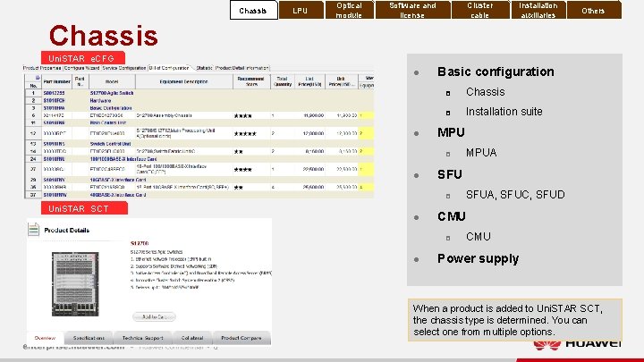Screen dimensions: 644x362
Task: Select the Main Control Unit row
Action: tap(199, 122)
